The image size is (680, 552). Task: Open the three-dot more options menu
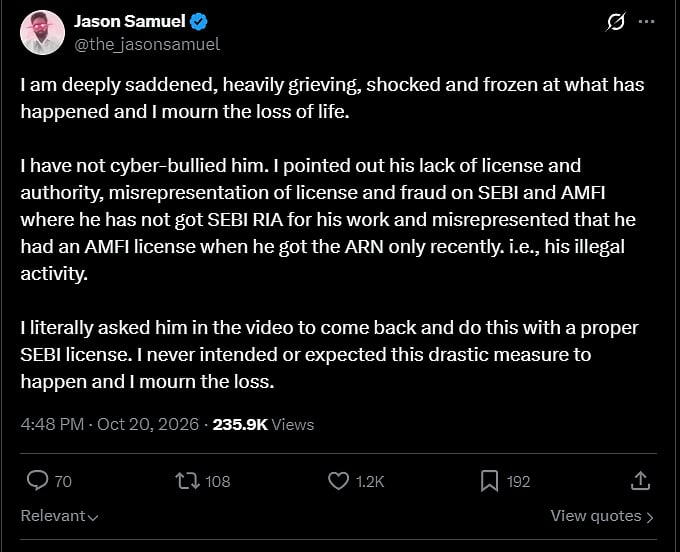click(647, 22)
